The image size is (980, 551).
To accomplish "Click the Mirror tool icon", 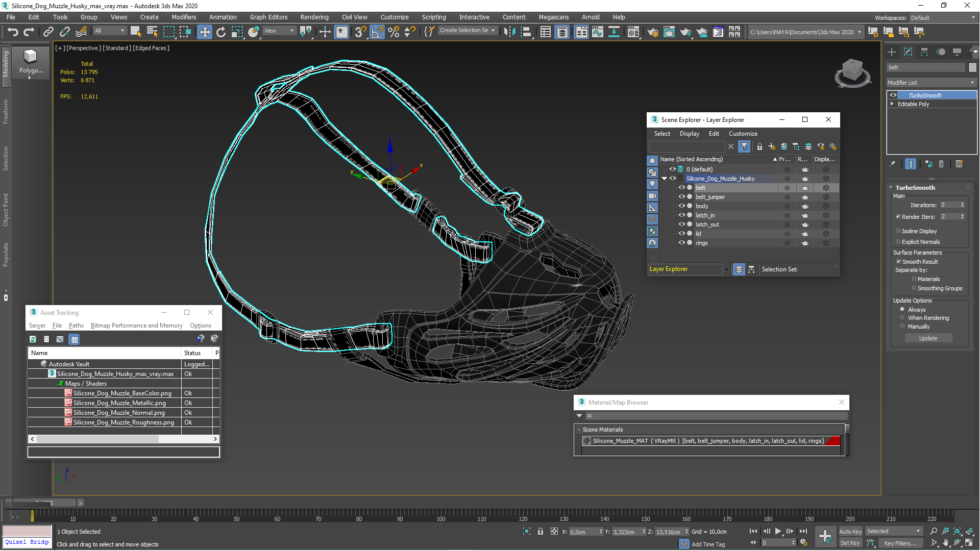I will click(509, 32).
